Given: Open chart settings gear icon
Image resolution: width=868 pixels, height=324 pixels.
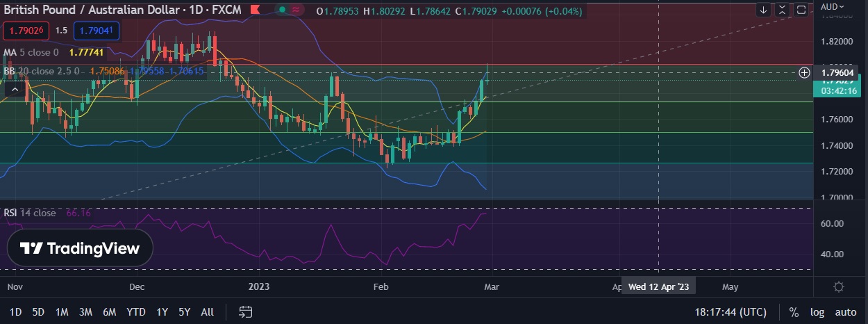Looking at the screenshot, I should pos(839,286).
